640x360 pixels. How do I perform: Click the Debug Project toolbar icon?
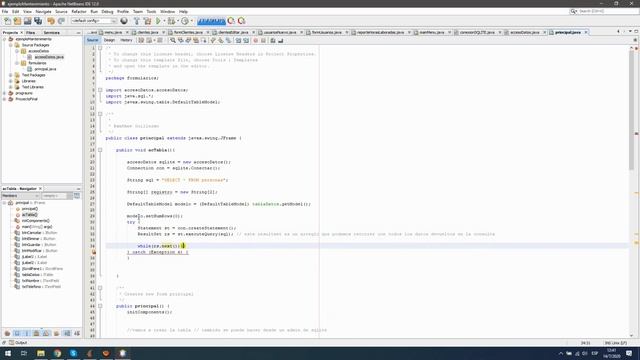tap(171, 21)
